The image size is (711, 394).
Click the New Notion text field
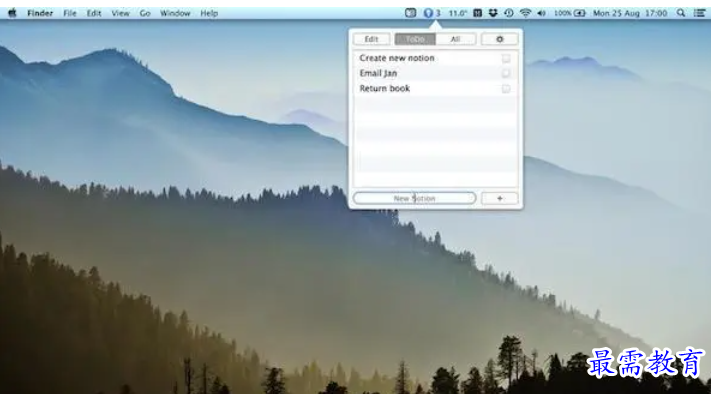click(414, 199)
